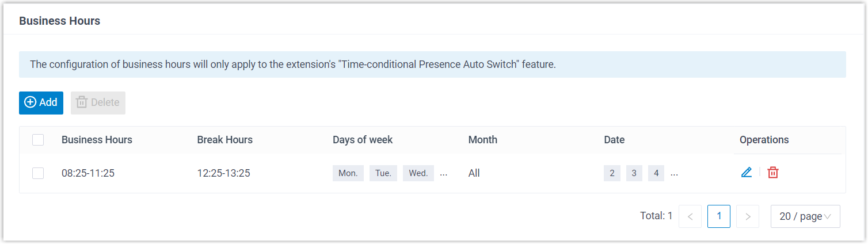
Task: Click the pencil edit icon in Operations
Action: (746, 173)
